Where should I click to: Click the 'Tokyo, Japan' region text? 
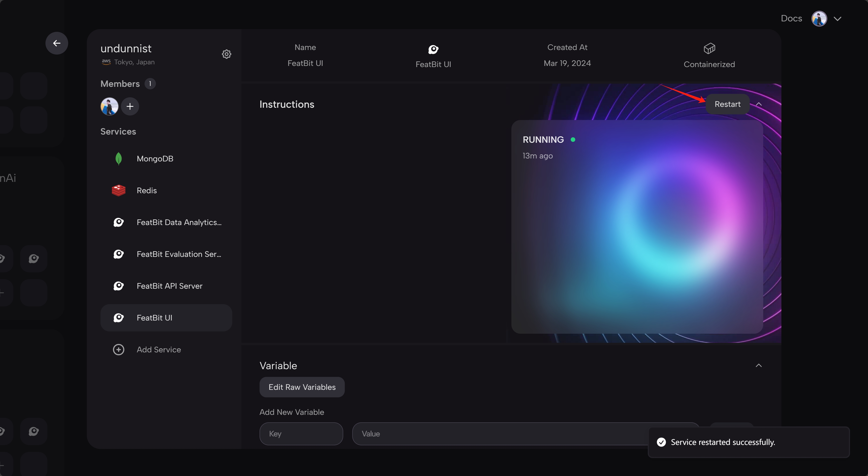[x=134, y=62]
